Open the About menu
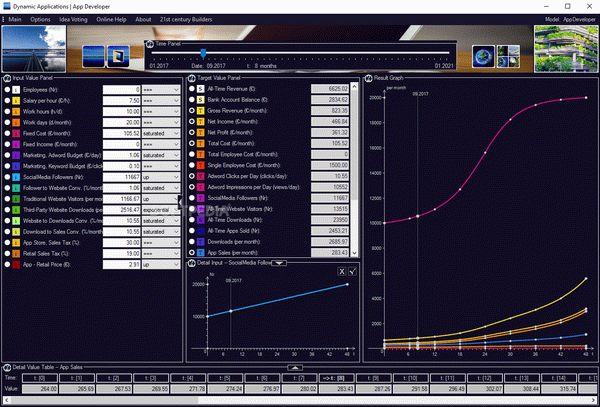This screenshot has height=407, width=600. (x=143, y=20)
